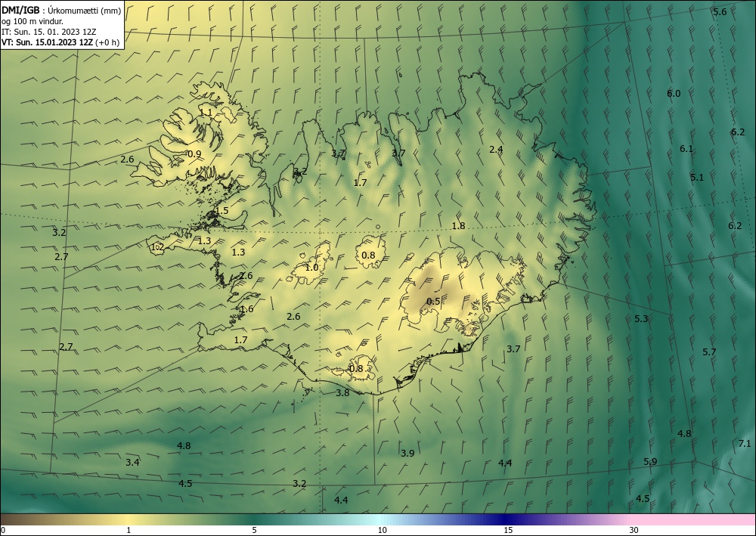Click the 1.2 value on Snæfellsnes tip
756x536 pixels.
point(158,247)
